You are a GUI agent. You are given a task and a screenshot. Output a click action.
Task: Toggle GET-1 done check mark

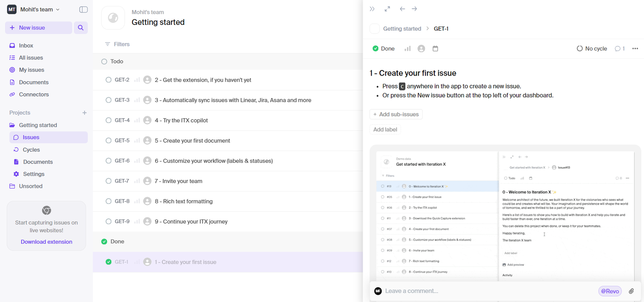[108, 262]
